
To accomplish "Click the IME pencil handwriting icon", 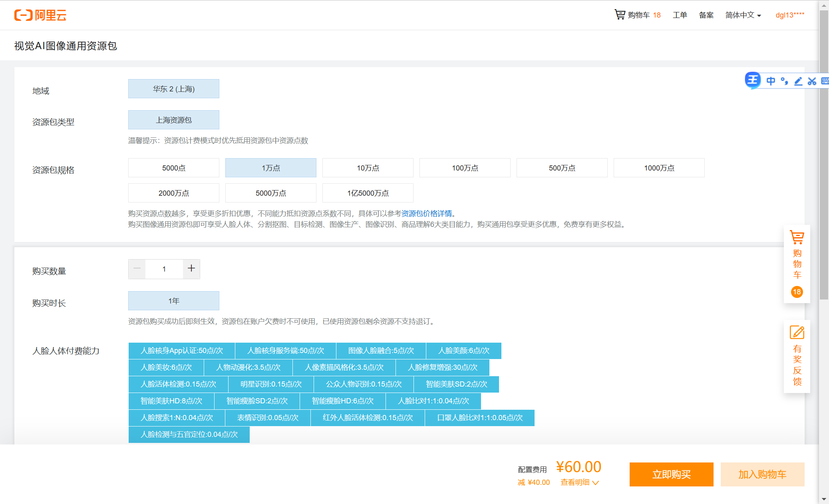I will tap(798, 81).
